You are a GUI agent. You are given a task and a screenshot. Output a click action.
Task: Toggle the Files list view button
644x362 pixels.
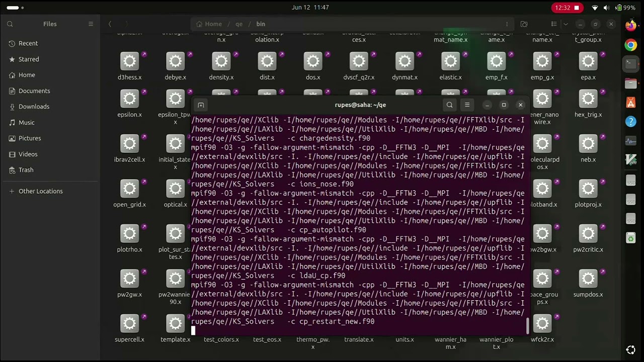click(554, 24)
